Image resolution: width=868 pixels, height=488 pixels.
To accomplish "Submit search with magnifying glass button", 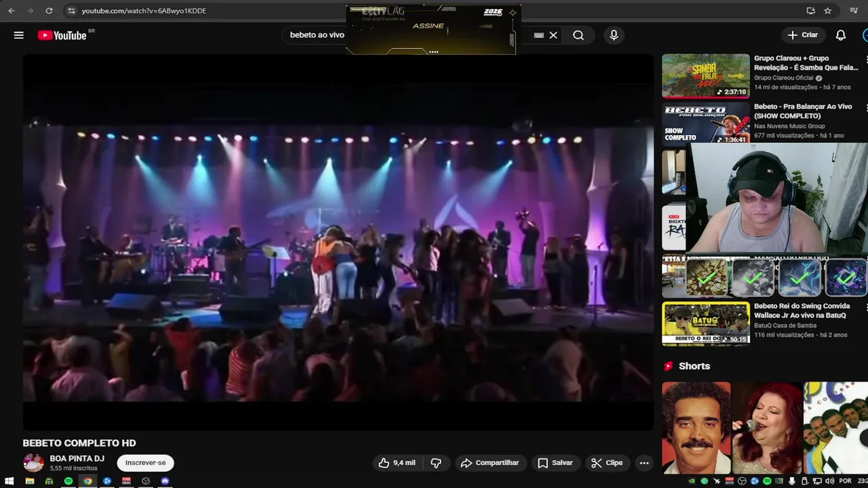I will (578, 35).
